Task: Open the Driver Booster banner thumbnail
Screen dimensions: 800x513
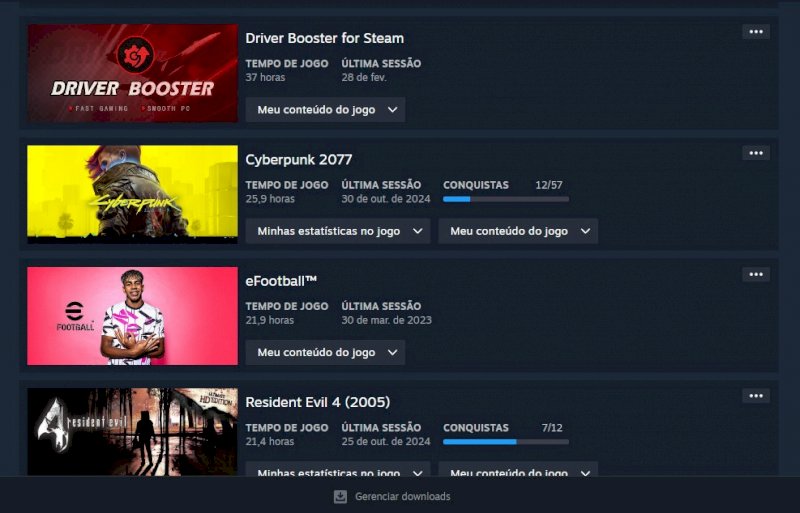Action: (132, 73)
